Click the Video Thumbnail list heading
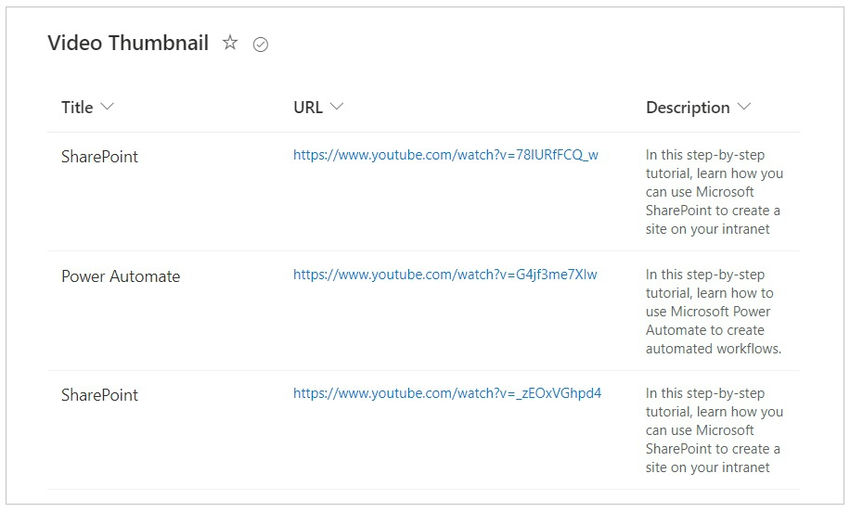Image resolution: width=850 pixels, height=512 pixels. coord(128,43)
